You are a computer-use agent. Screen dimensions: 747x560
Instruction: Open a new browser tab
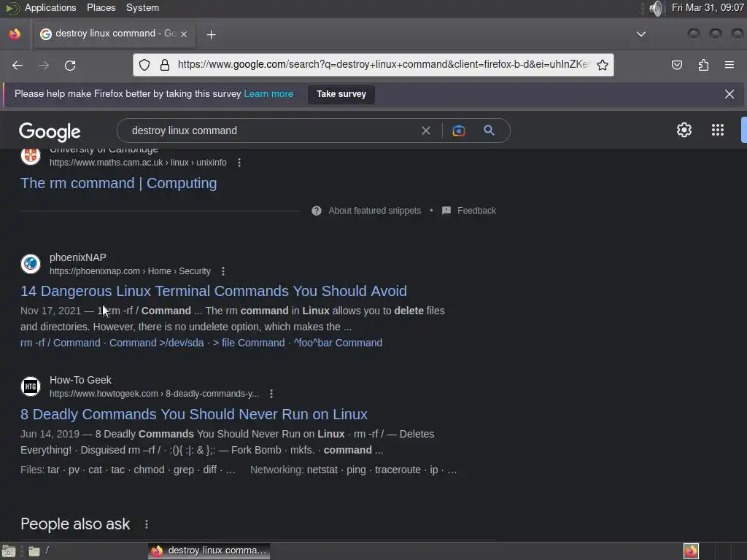click(211, 34)
